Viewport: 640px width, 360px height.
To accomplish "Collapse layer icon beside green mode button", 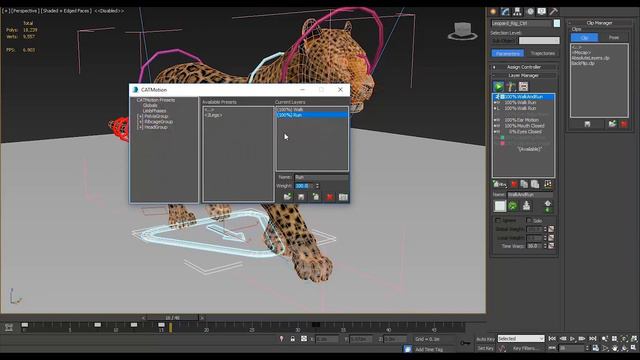I will pyautogui.click(x=527, y=205).
